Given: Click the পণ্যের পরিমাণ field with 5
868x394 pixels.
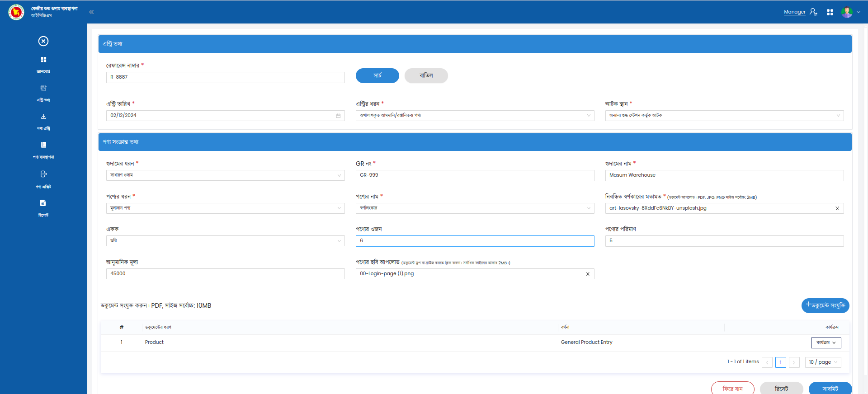Looking at the screenshot, I should click(x=725, y=241).
